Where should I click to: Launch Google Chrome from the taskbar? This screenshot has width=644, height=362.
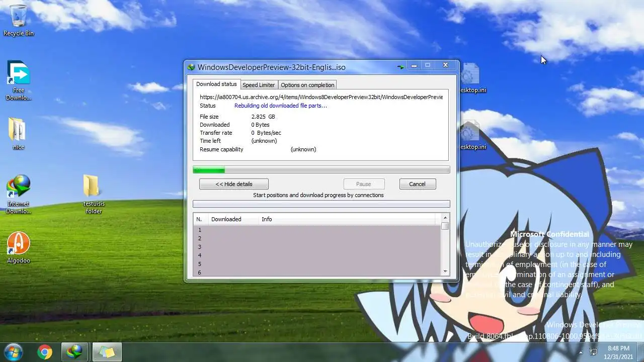tap(45, 352)
